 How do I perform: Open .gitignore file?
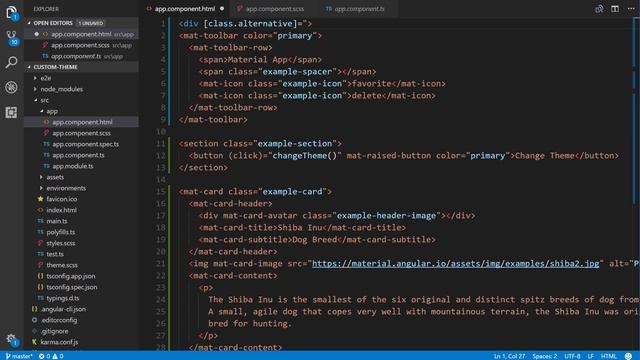(81, 331)
